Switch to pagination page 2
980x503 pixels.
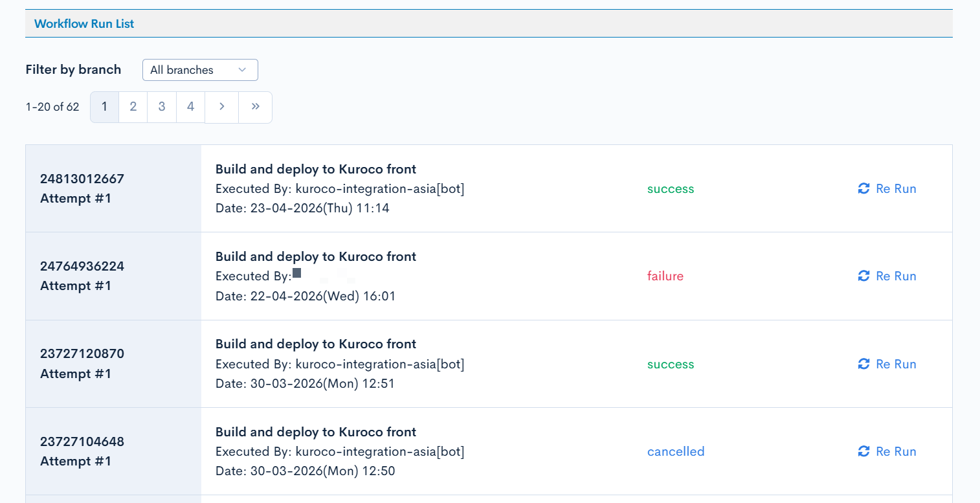pyautogui.click(x=133, y=107)
